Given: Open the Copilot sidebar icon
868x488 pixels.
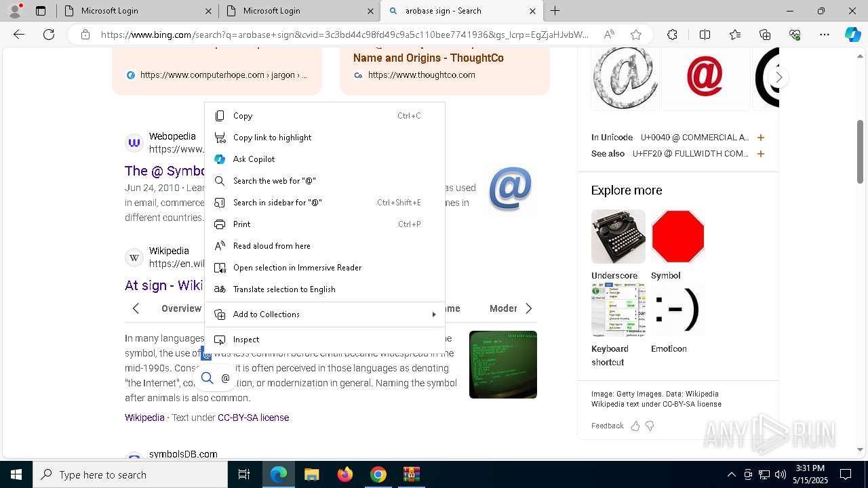Looking at the screenshot, I should point(853,35).
